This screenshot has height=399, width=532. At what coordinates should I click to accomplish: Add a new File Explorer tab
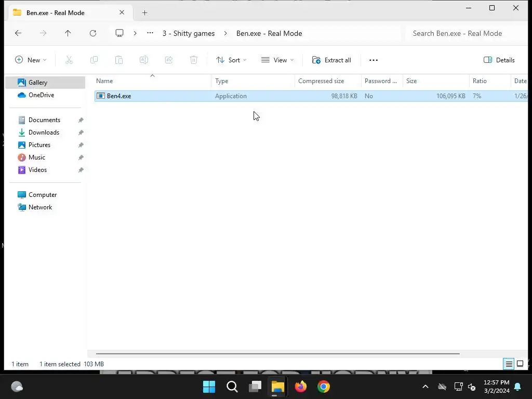pyautogui.click(x=144, y=13)
